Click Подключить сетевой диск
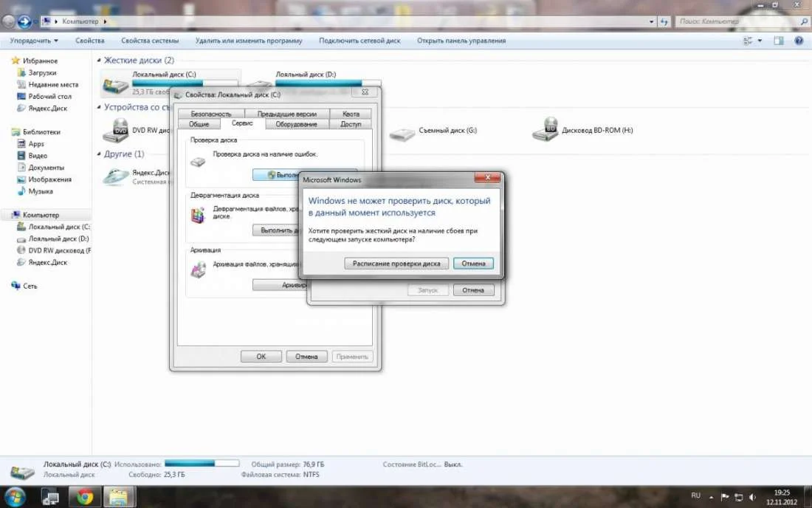The image size is (812, 508). (359, 41)
